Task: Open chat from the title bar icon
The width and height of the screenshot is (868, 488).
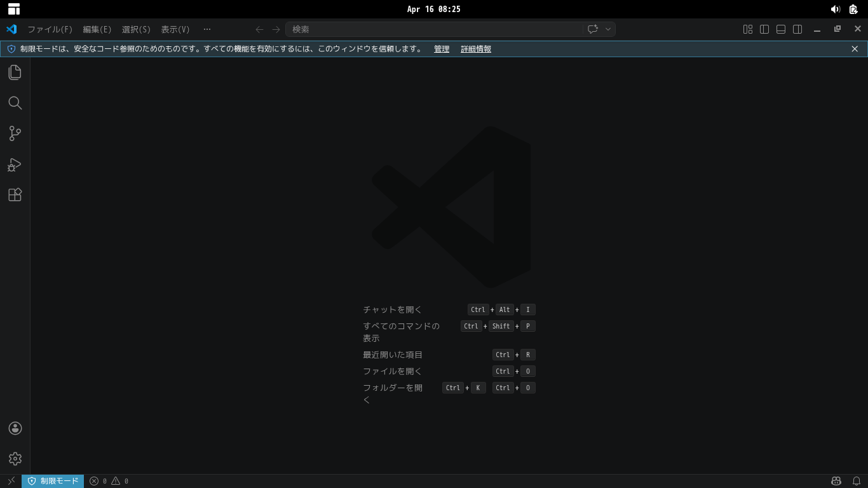Action: (592, 29)
